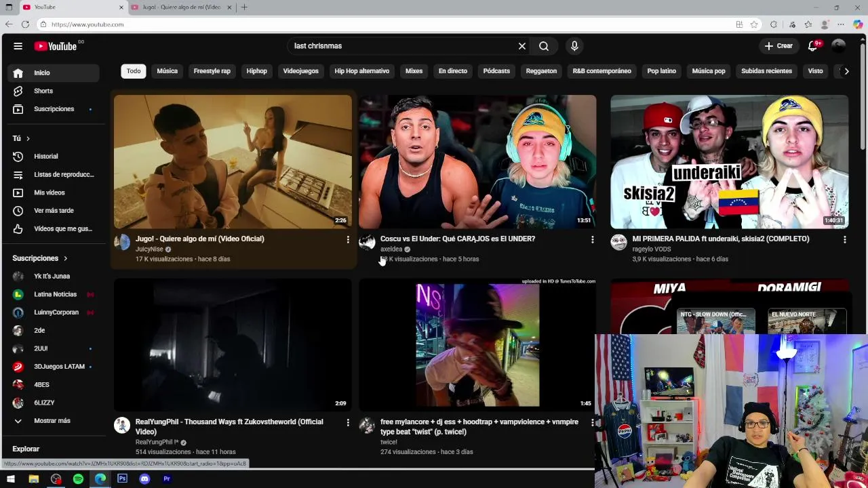Switch to the Jugo! browser tab

coord(181,7)
